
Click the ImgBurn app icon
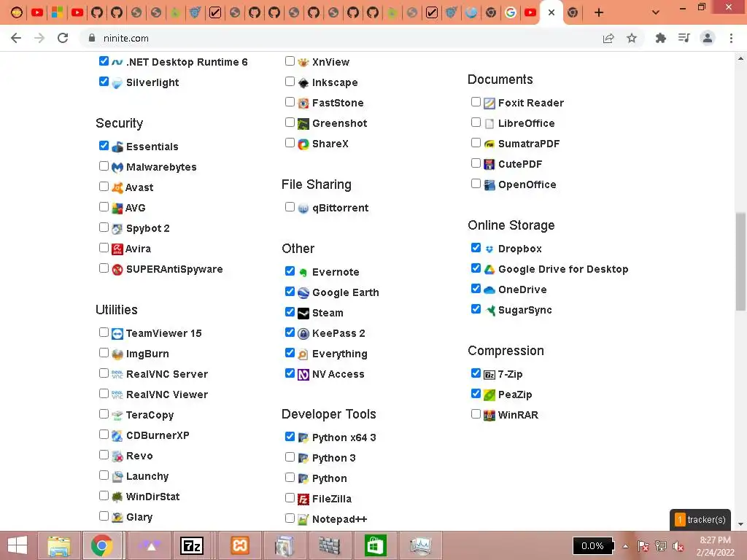117,354
